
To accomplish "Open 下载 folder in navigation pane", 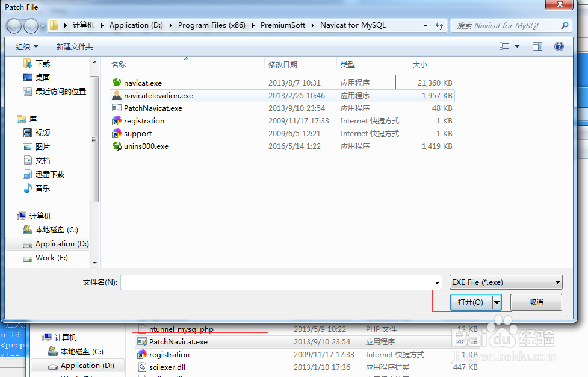I will click(x=43, y=63).
